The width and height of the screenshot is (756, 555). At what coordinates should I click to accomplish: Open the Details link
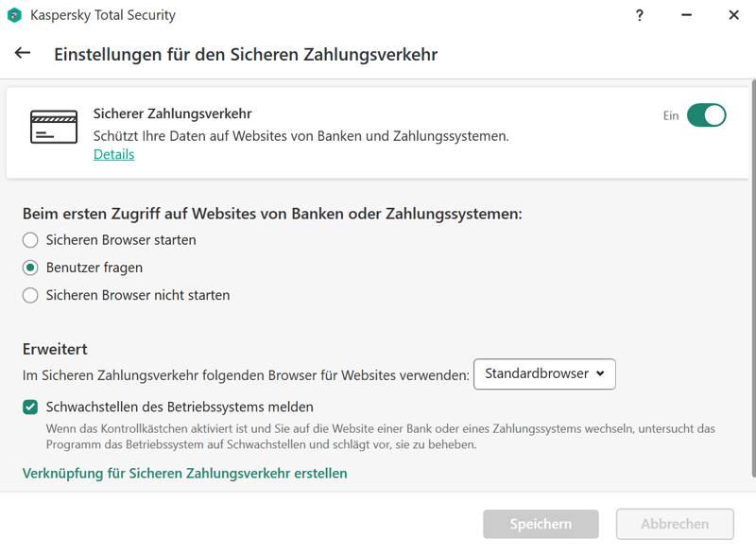tap(113, 154)
